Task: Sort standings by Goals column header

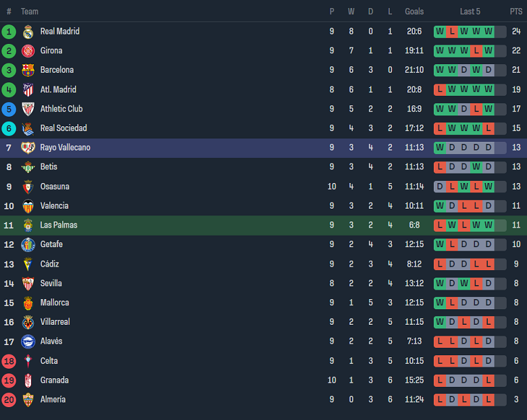Action: [414, 11]
